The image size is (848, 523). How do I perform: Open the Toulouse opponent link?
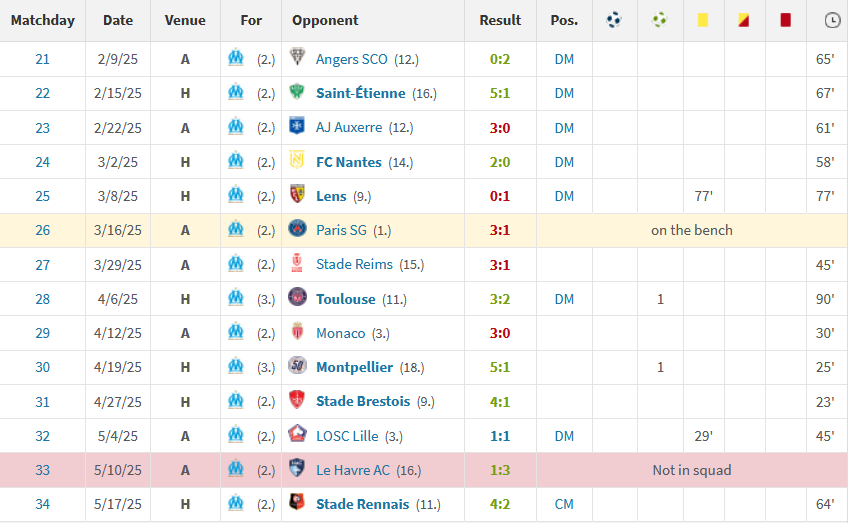[346, 299]
